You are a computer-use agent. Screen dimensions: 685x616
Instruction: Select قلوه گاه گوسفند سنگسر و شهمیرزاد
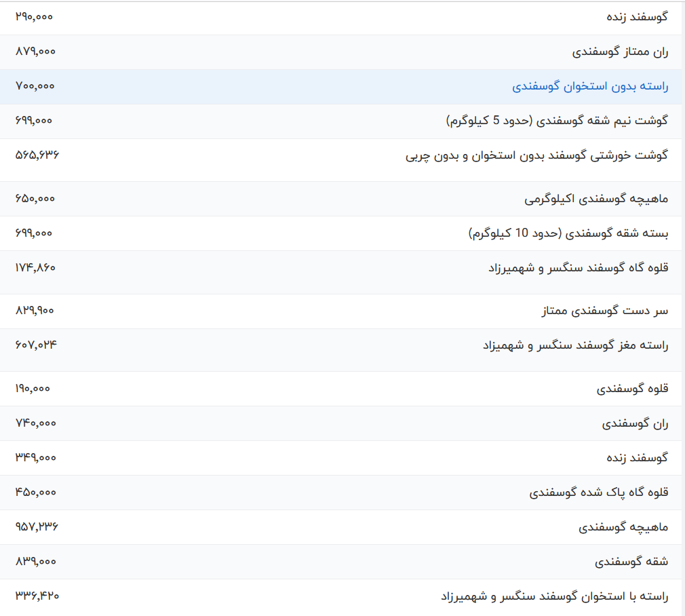point(579,268)
